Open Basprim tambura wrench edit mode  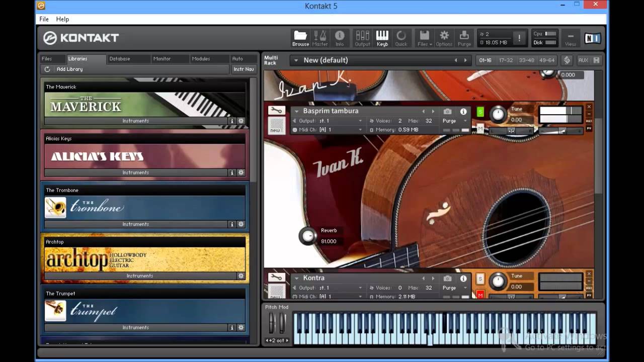click(x=276, y=111)
